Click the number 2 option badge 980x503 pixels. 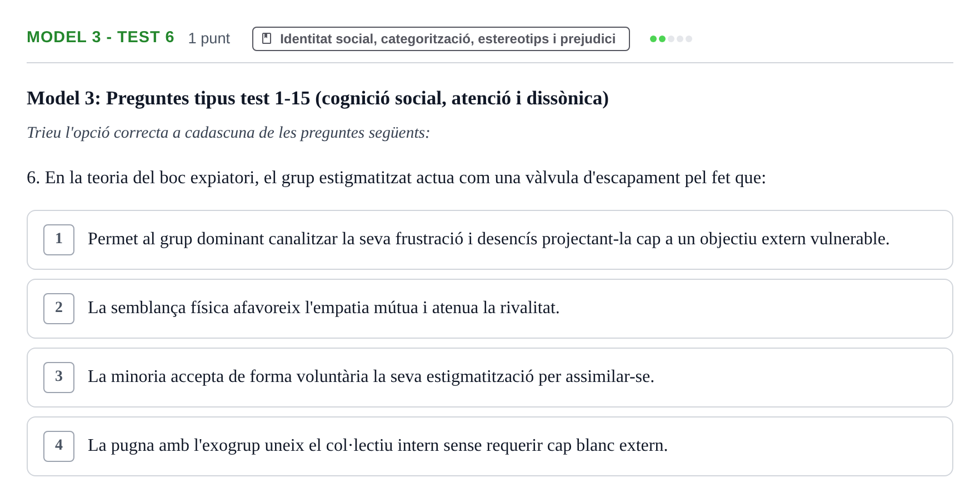pos(59,309)
